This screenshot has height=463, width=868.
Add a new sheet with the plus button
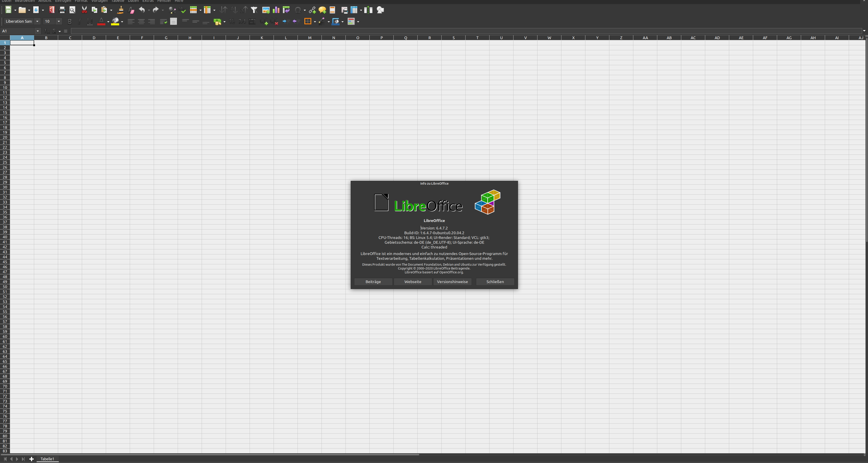pos(31,459)
